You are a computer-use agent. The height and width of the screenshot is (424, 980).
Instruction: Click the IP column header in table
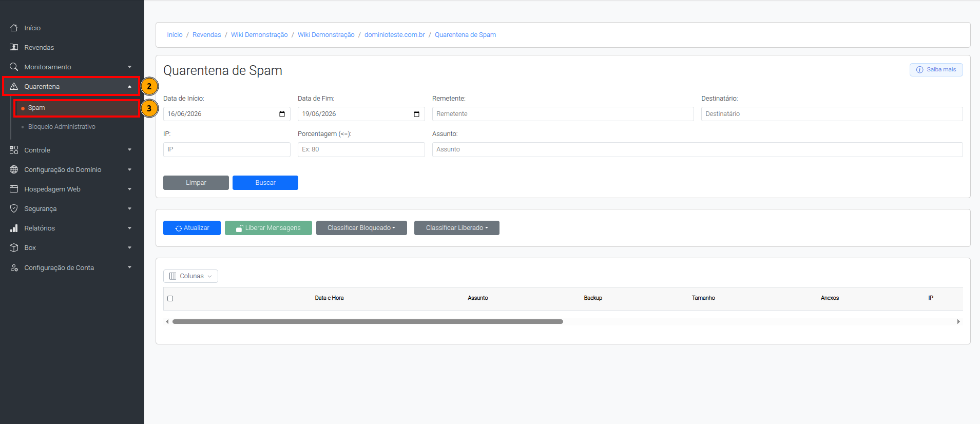point(931,298)
